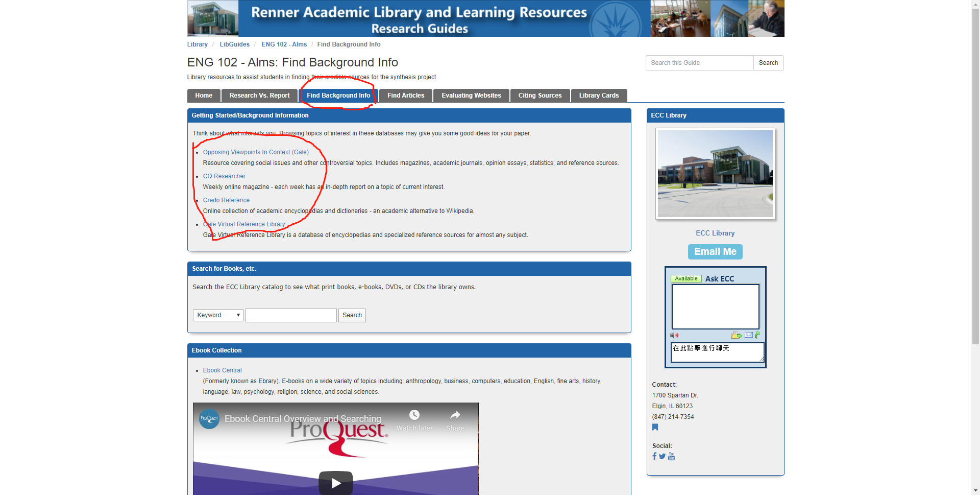Go to the Home tab

(204, 96)
